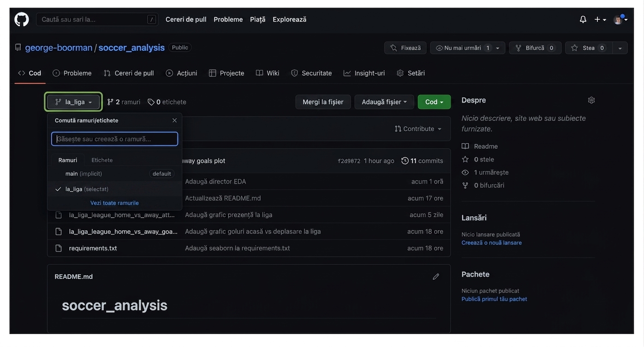The width and height of the screenshot is (644, 347).
Task: Open the Readme link in Despre
Action: (x=480, y=146)
